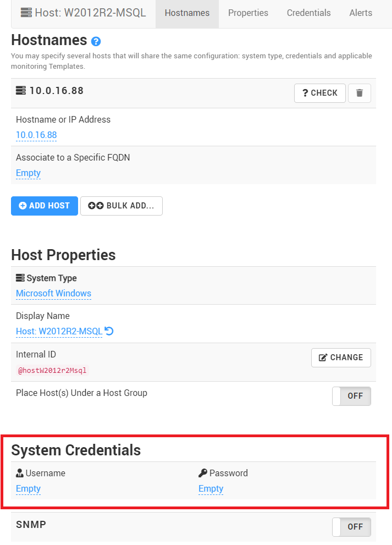
Task: Click Empty under Username to set credentials
Action: pos(28,488)
